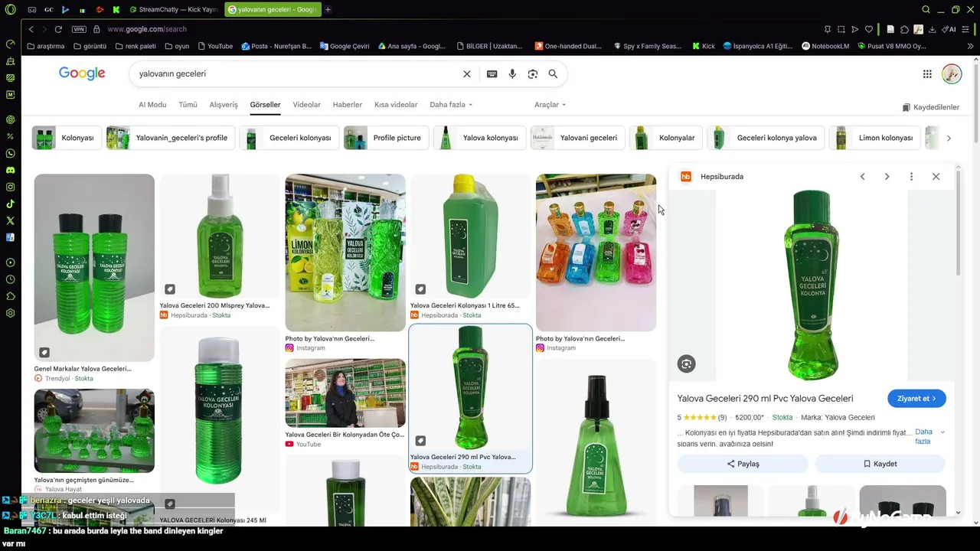
Task: Show the next image in the preview panel
Action: pyautogui.click(x=887, y=177)
